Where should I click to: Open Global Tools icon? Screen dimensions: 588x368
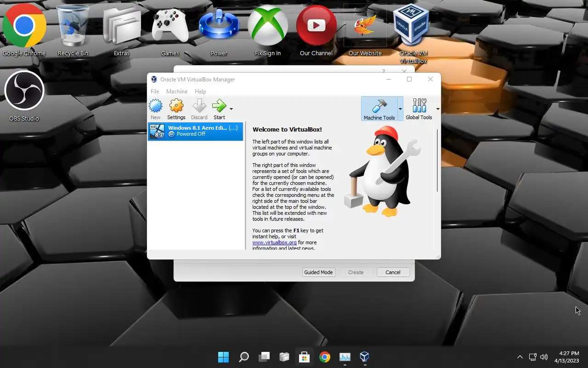click(x=419, y=109)
